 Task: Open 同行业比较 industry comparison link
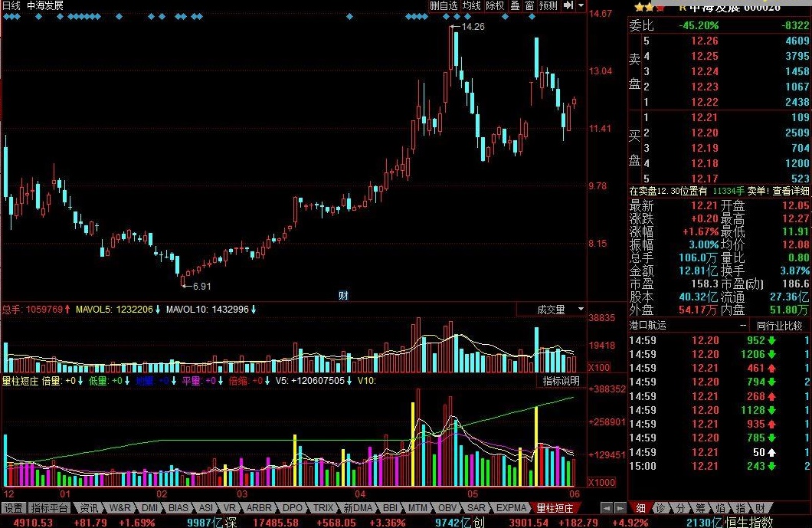point(779,326)
